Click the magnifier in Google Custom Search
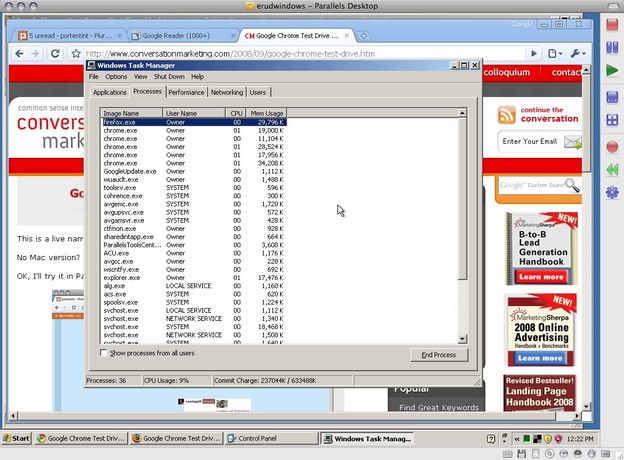This screenshot has width=624, height=460. pyautogui.click(x=572, y=185)
